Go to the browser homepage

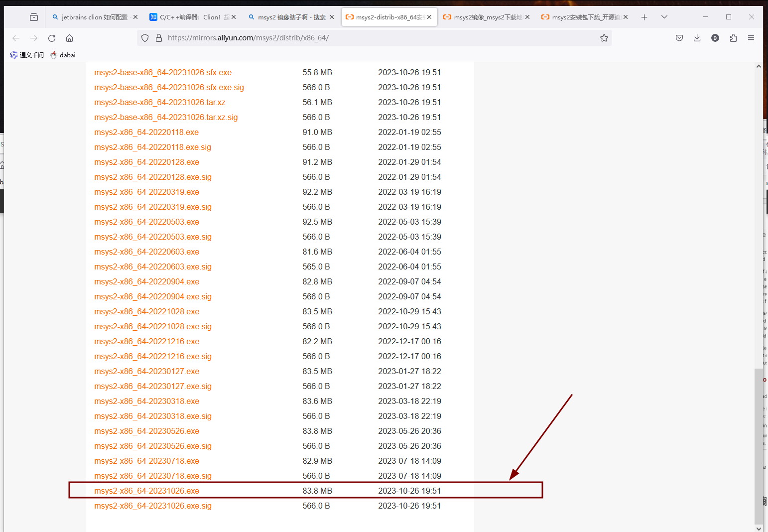pyautogui.click(x=69, y=37)
